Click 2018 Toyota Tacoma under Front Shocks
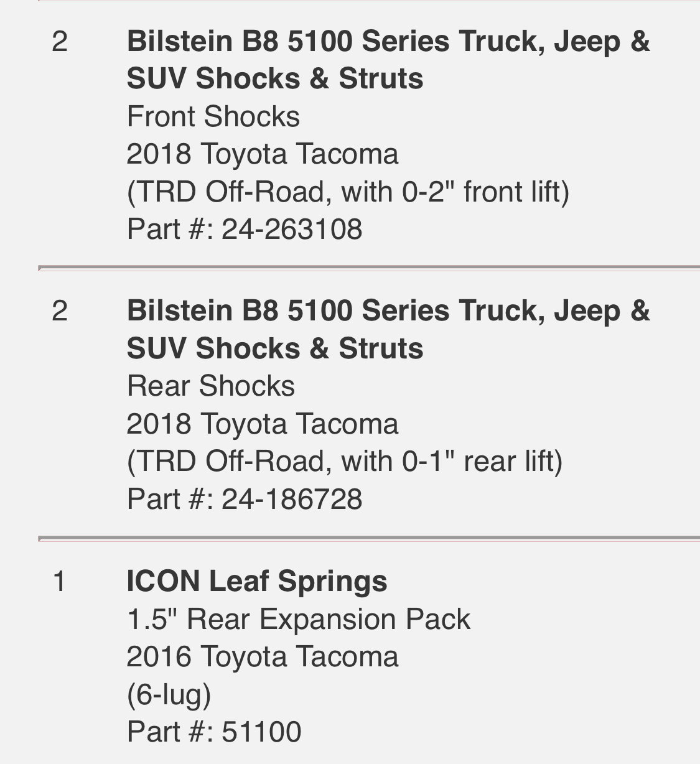Screen dimensions: 700x764 (263, 154)
